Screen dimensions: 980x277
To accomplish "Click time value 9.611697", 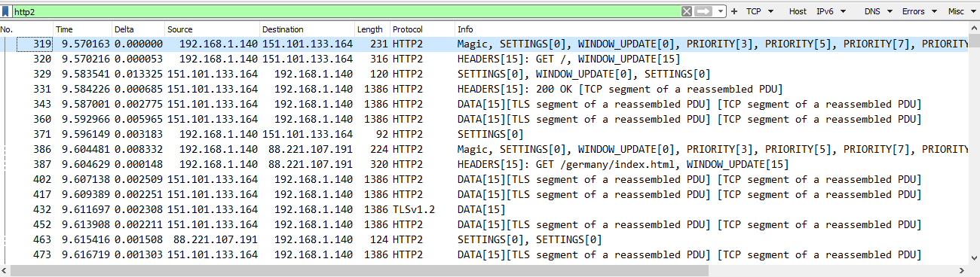I will pyautogui.click(x=85, y=209).
